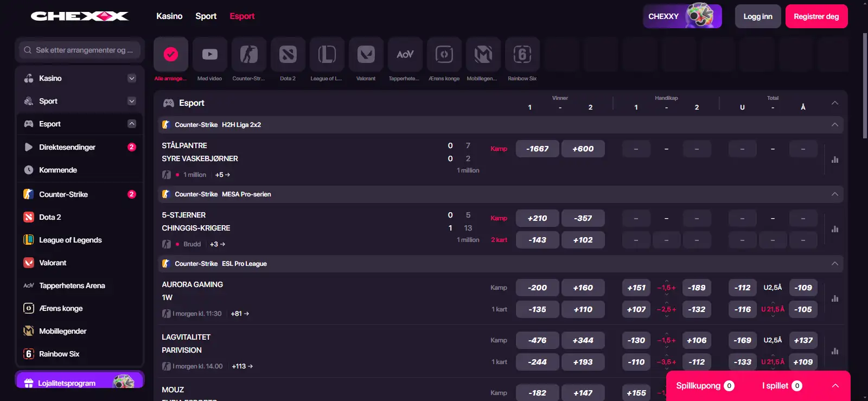868x401 pixels.
Task: Open Kommende upcoming events
Action: click(x=80, y=170)
